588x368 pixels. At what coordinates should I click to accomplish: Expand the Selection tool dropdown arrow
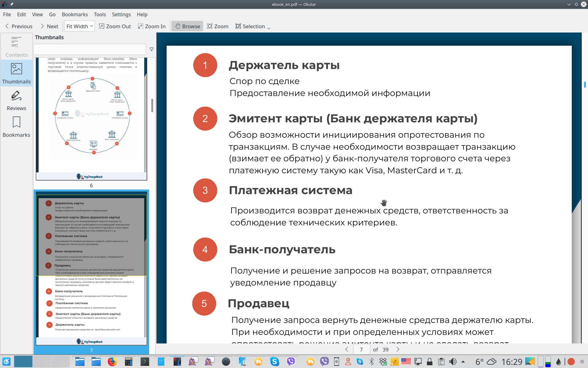(x=269, y=28)
